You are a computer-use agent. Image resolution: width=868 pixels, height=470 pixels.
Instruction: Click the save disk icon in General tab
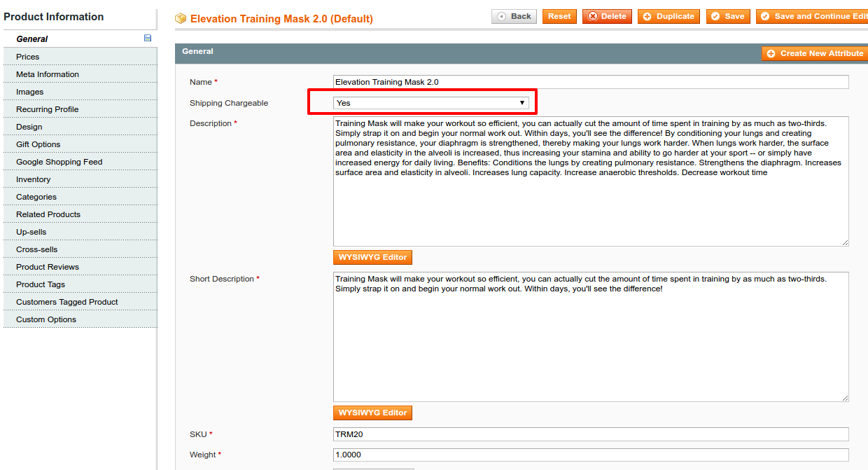(148, 38)
